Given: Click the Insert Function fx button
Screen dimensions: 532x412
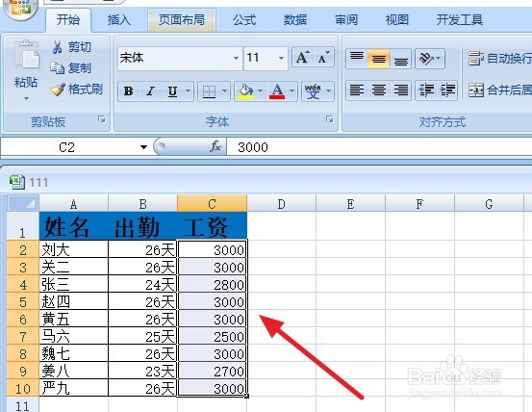Looking at the screenshot, I should (215, 146).
